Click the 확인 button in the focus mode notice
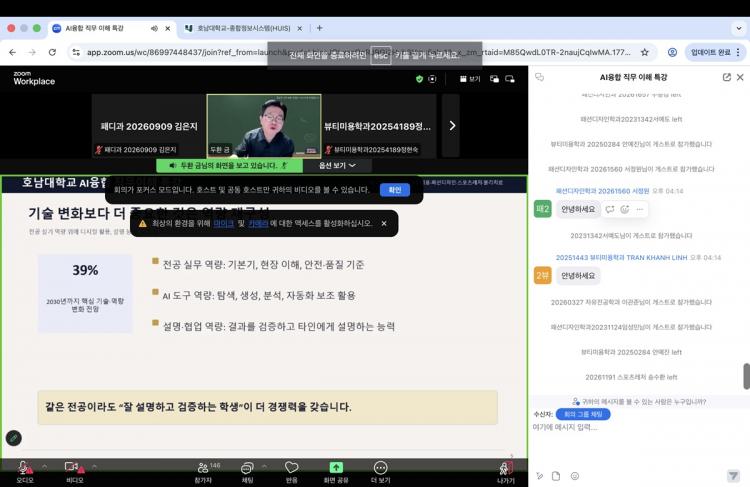The image size is (750, 487). pyautogui.click(x=394, y=189)
